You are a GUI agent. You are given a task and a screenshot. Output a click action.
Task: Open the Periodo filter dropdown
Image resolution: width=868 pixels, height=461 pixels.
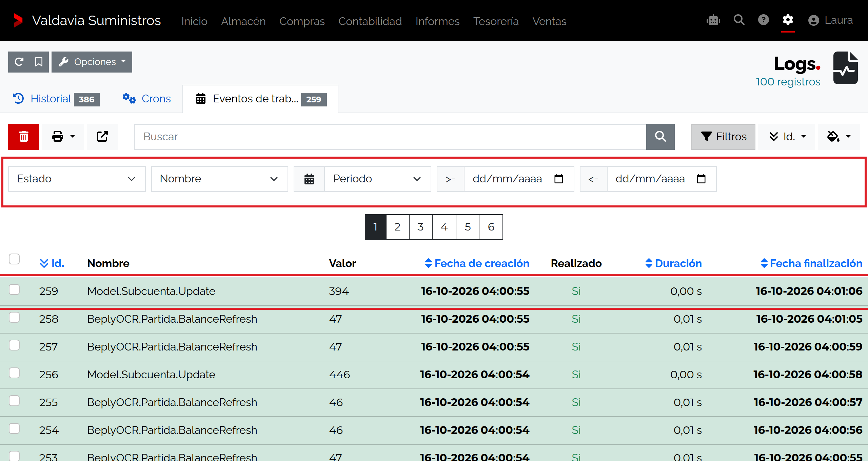click(378, 179)
